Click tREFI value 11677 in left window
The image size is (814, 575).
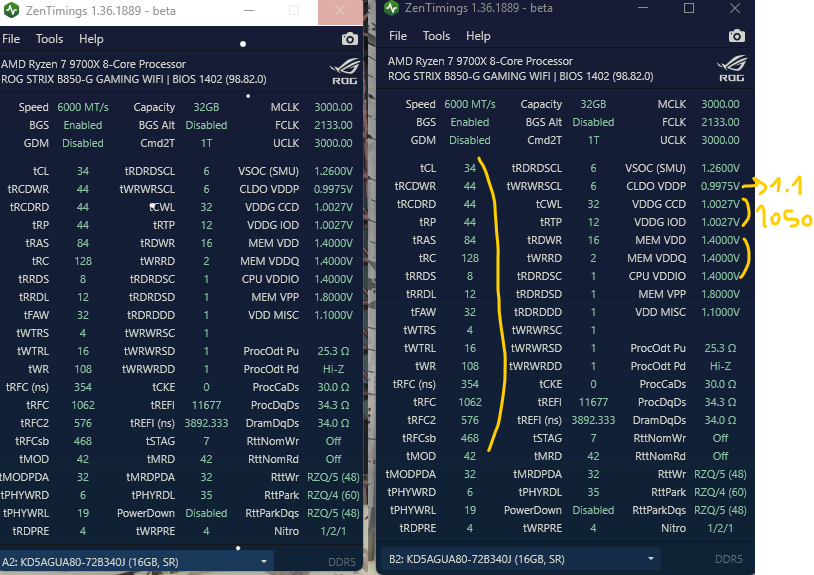click(x=207, y=405)
